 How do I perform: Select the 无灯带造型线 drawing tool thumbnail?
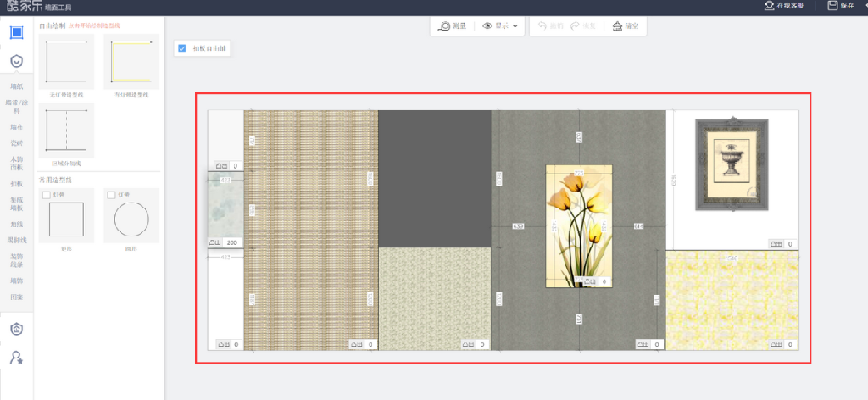tap(66, 62)
